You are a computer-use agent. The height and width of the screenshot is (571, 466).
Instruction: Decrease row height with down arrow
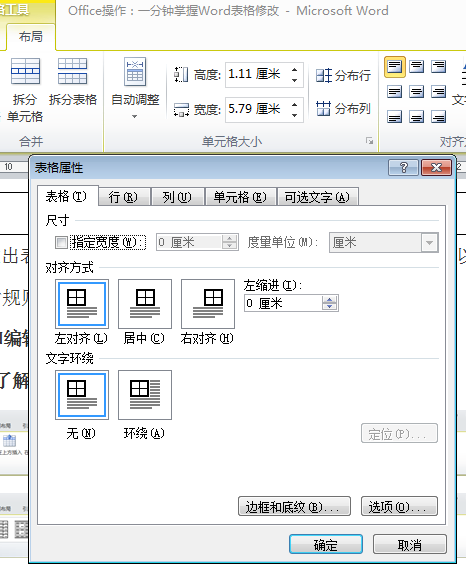pos(295,80)
